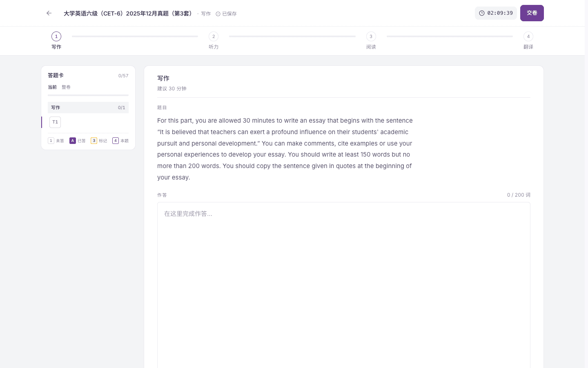Jump to step 4 翻译 circle

pos(528,36)
